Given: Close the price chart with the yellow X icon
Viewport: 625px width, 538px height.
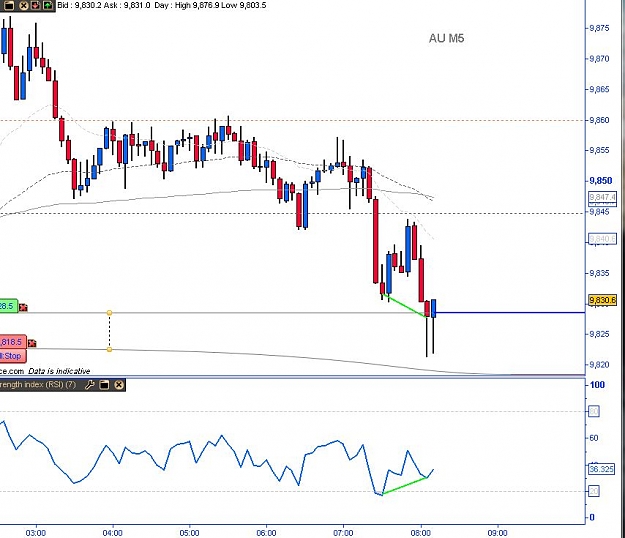Looking at the screenshot, I should coord(24,6).
